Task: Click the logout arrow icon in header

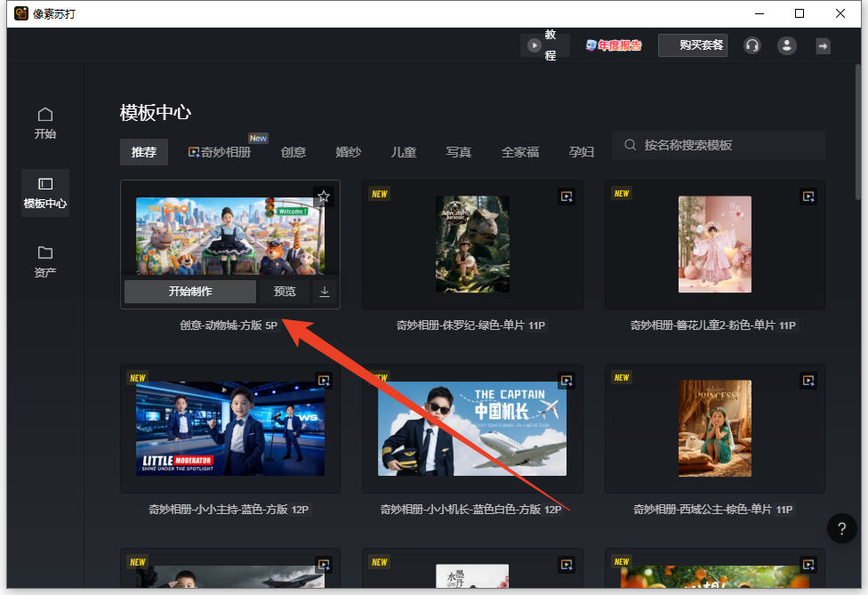Action: (x=824, y=46)
